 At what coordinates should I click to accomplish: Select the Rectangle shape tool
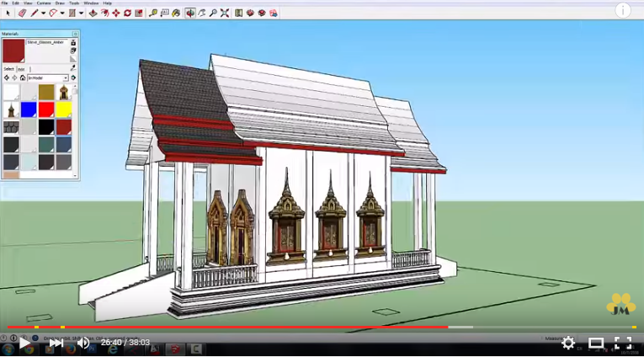coord(72,13)
